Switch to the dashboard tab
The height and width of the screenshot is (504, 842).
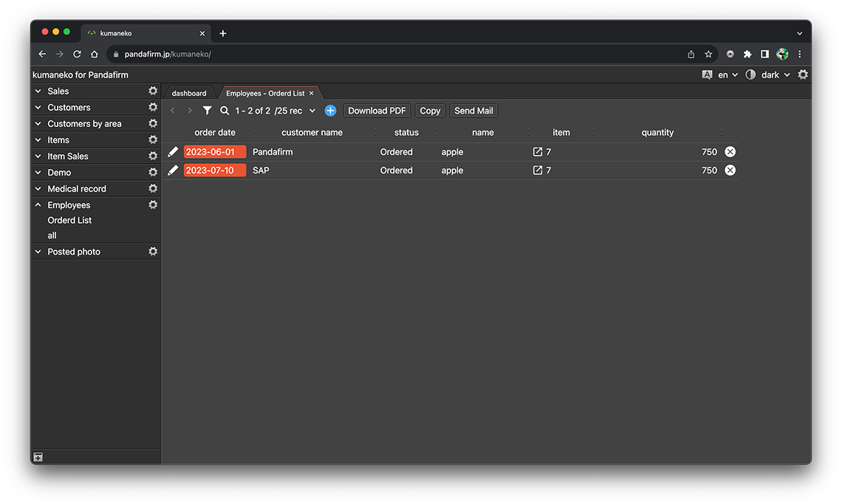[189, 94]
